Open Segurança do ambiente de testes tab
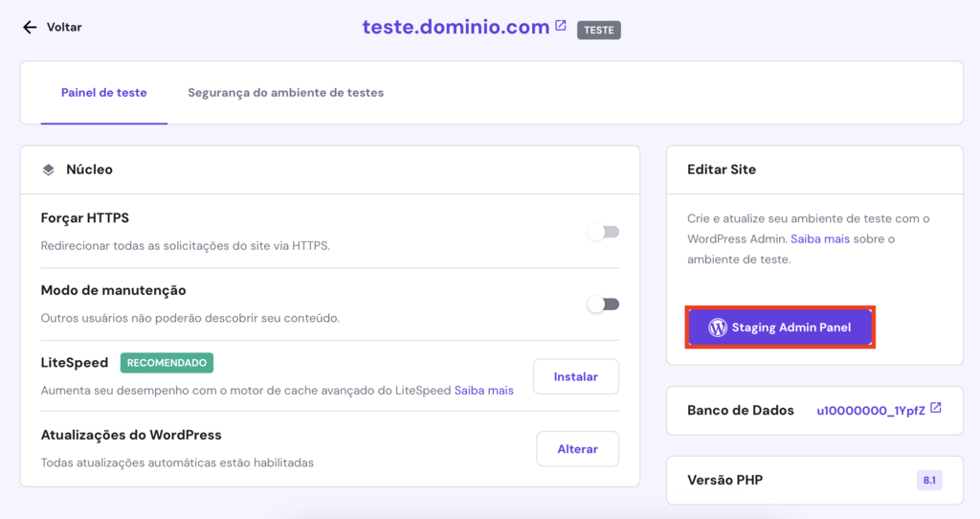The width and height of the screenshot is (980, 519). coord(285,93)
